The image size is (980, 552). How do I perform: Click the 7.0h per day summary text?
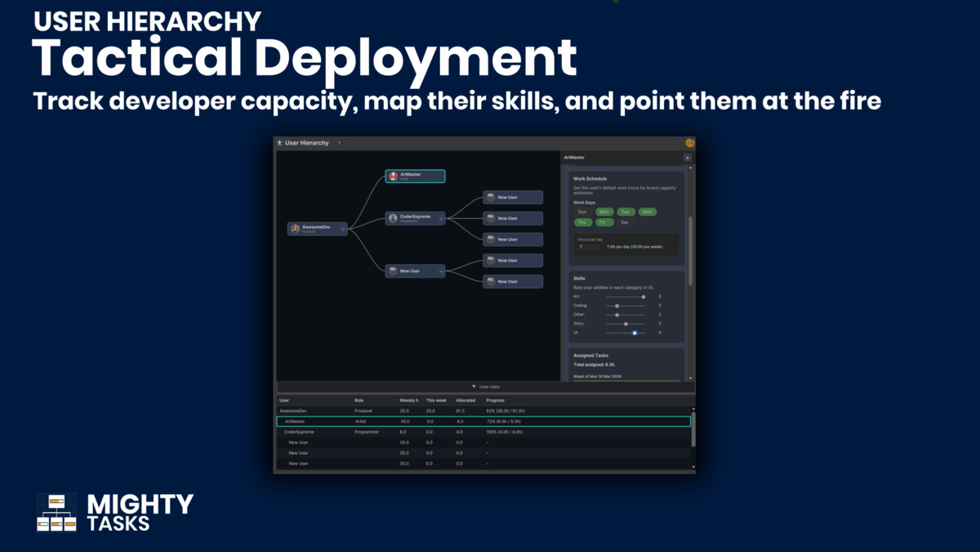coord(635,246)
